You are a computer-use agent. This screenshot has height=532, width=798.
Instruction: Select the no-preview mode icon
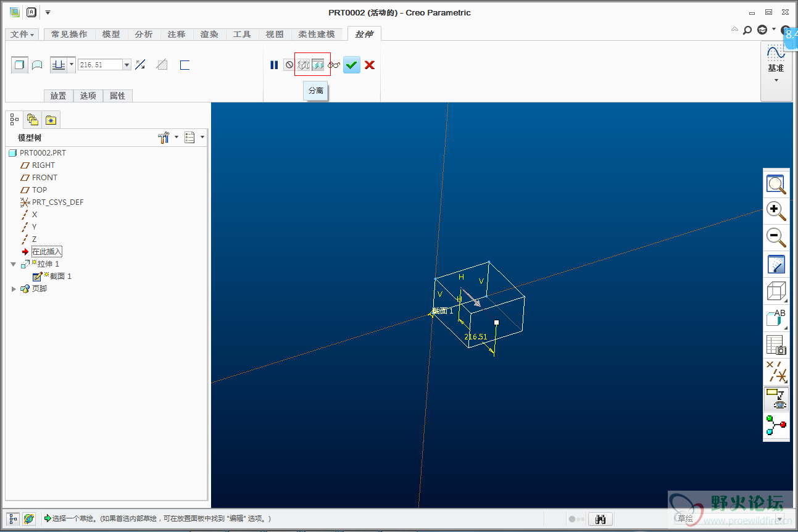point(289,65)
